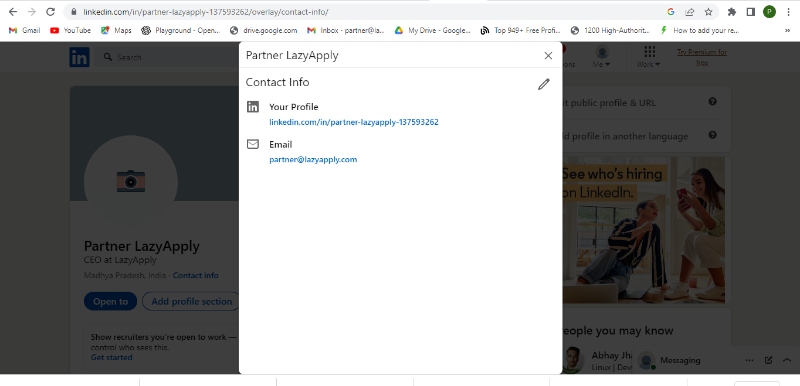The height and width of the screenshot is (386, 800).
Task: Share this page via address bar icon
Action: tap(689, 12)
